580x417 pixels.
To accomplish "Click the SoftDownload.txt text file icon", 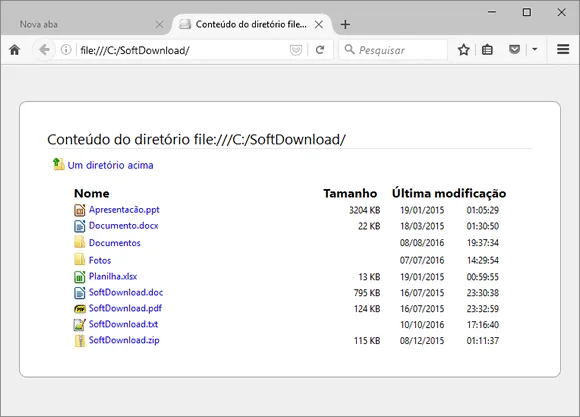I will pyautogui.click(x=79, y=324).
